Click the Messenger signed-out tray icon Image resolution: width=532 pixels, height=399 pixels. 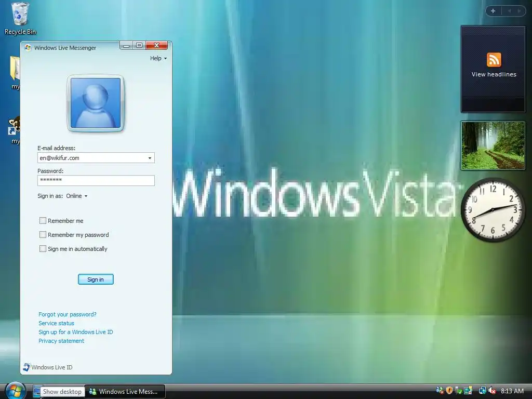[x=440, y=391]
